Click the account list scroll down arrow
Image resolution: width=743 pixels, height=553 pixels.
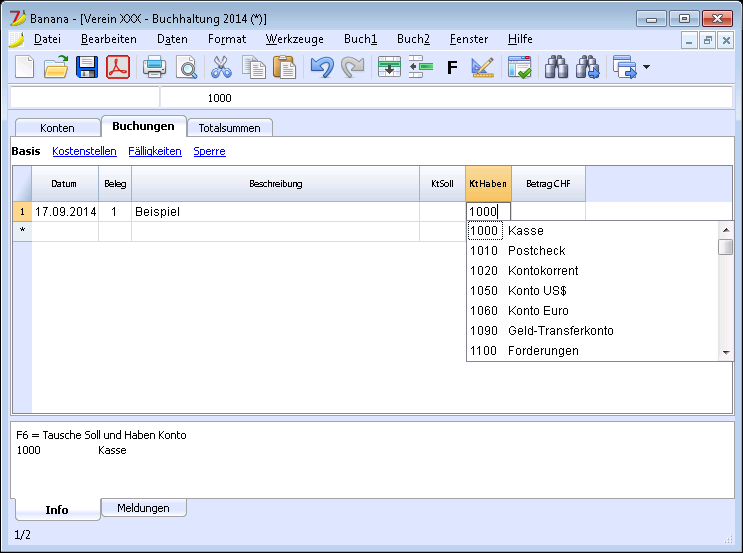tap(726, 353)
